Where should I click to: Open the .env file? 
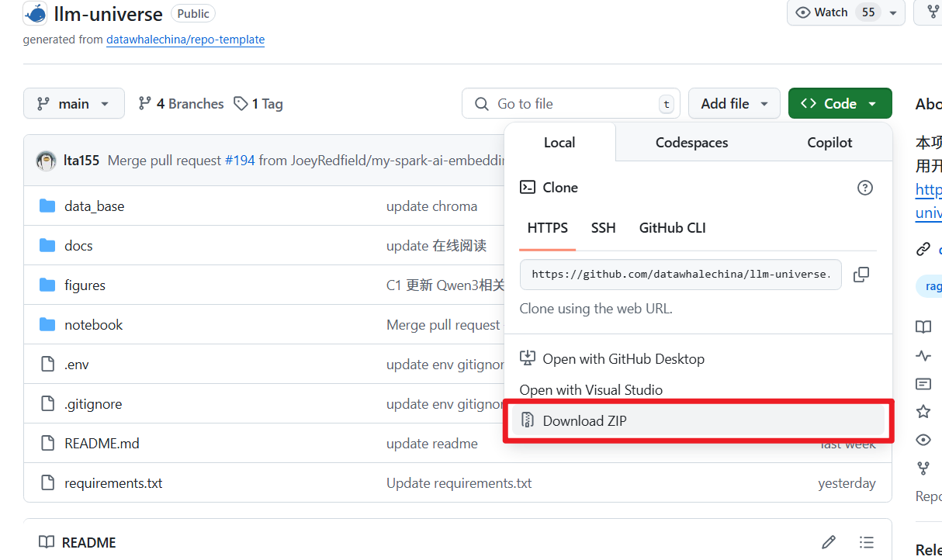(x=76, y=364)
